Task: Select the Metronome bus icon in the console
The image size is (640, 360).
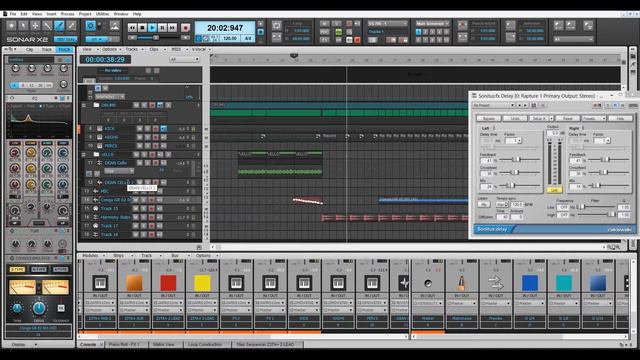Action: coord(462,282)
